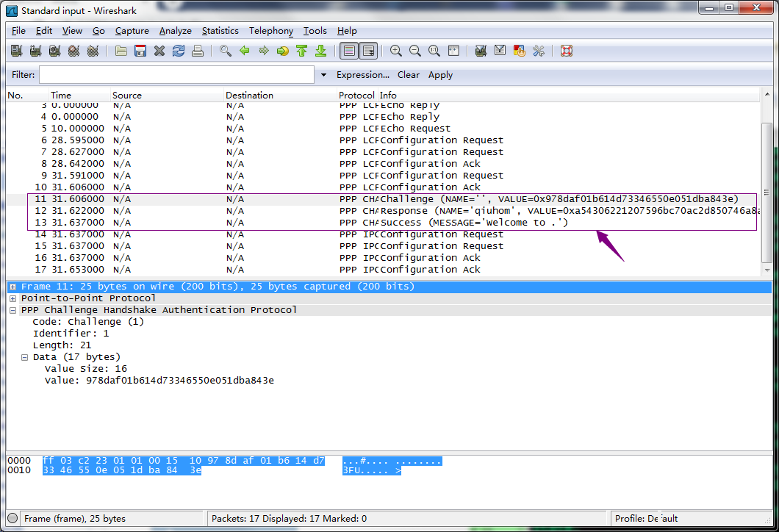779x532 pixels.
Task: Jump to the last packet
Action: (x=321, y=51)
